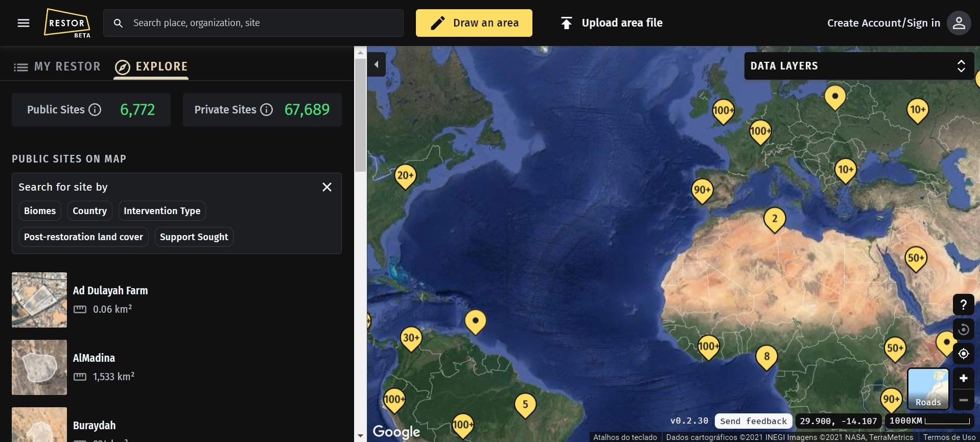Open Atalhos do teclado link
The width and height of the screenshot is (980, 442).
(625, 437)
